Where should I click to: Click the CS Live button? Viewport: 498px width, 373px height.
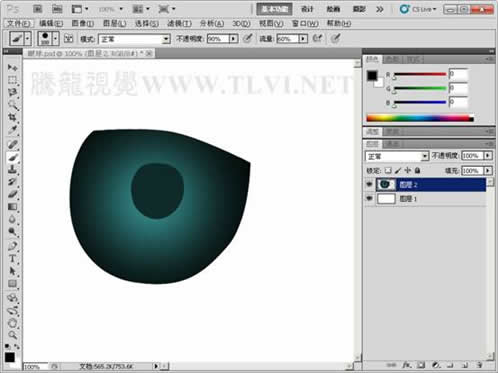pos(419,9)
